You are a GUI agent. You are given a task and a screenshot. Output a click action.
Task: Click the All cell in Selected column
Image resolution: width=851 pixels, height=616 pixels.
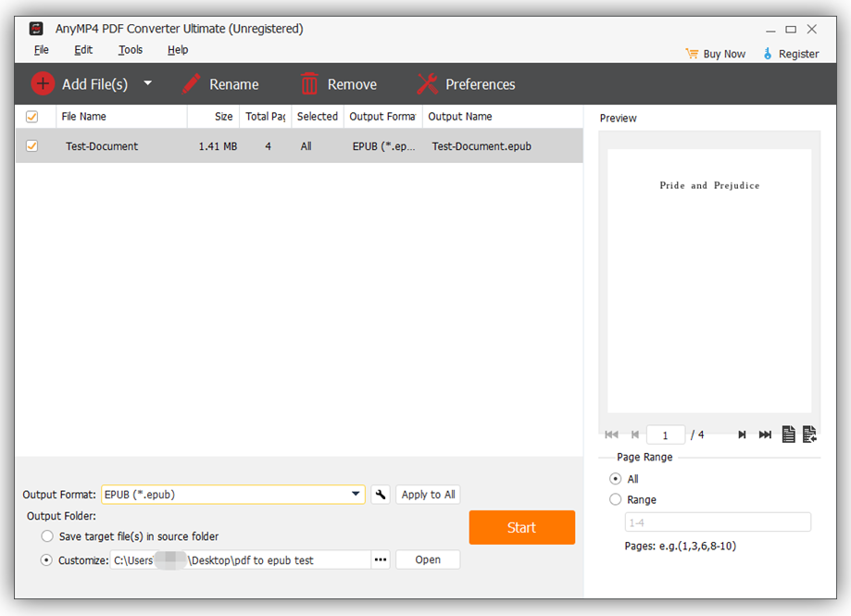point(307,146)
